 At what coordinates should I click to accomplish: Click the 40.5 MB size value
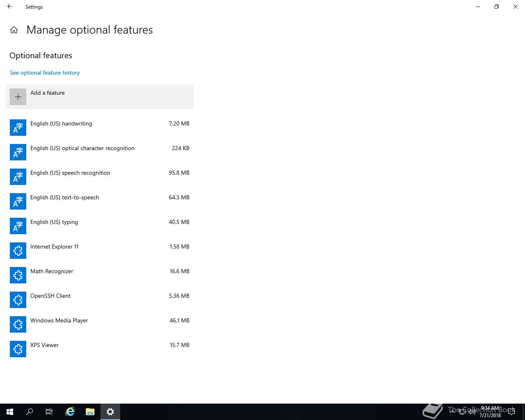179,222
